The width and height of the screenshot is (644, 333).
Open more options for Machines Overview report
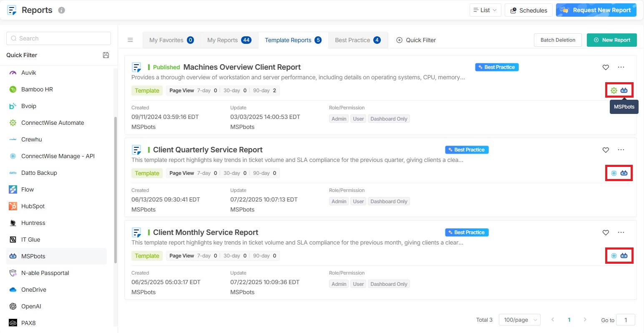coord(621,67)
